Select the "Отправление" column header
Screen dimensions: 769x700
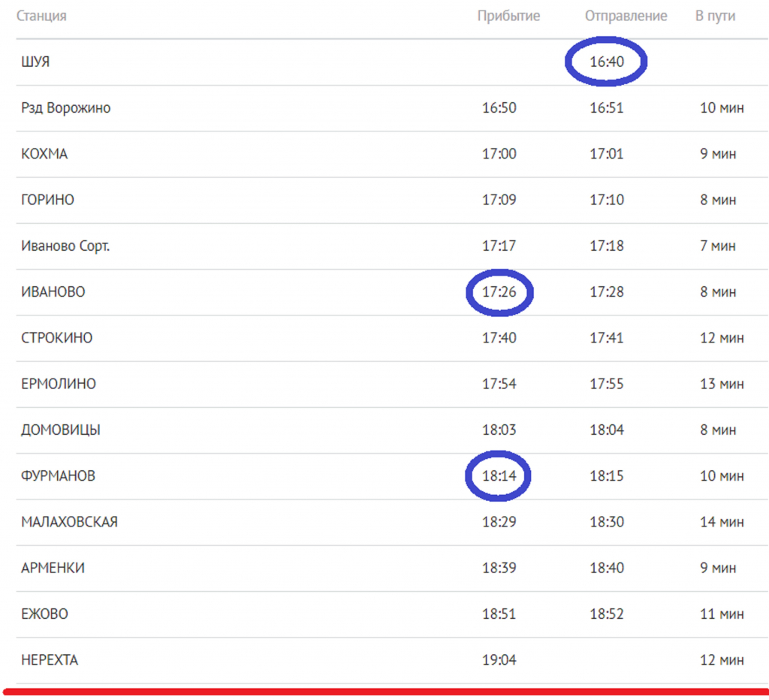tap(626, 17)
